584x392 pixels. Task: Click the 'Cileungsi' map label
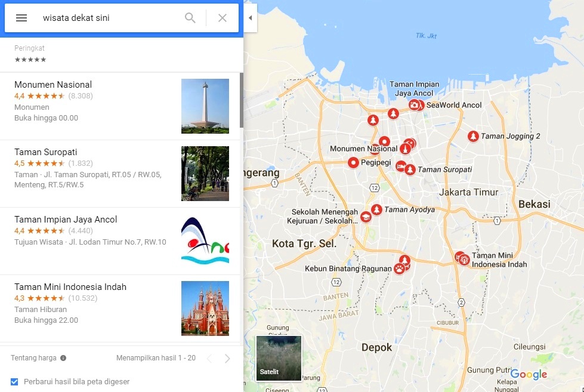coord(529,347)
